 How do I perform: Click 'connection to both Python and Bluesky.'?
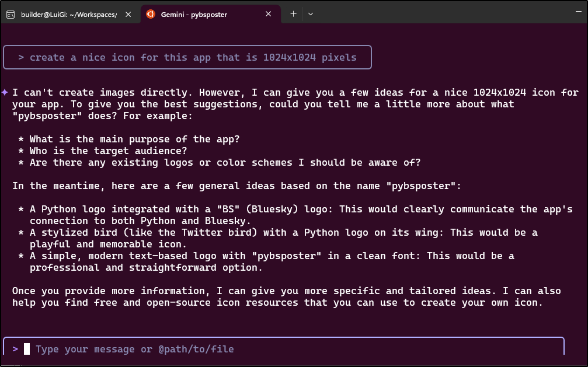point(140,221)
